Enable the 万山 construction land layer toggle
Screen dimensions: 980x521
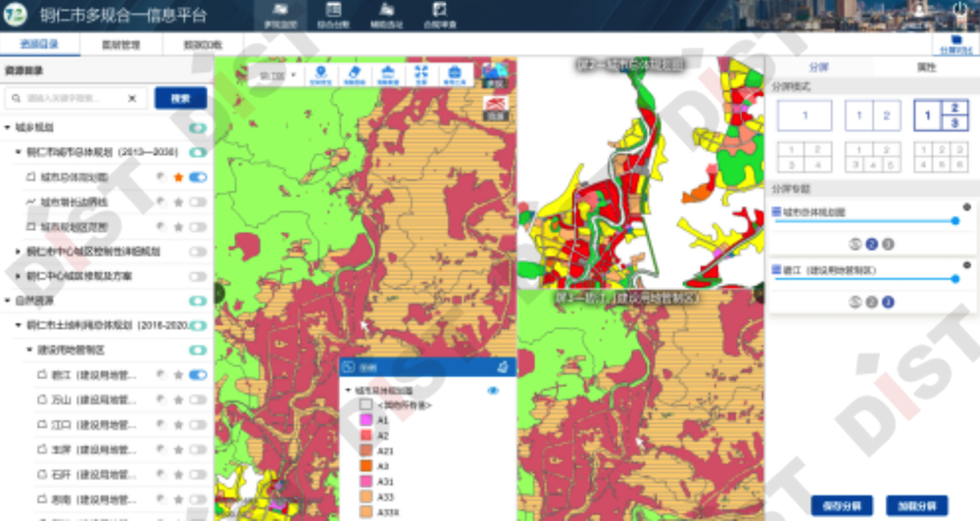coord(198,400)
